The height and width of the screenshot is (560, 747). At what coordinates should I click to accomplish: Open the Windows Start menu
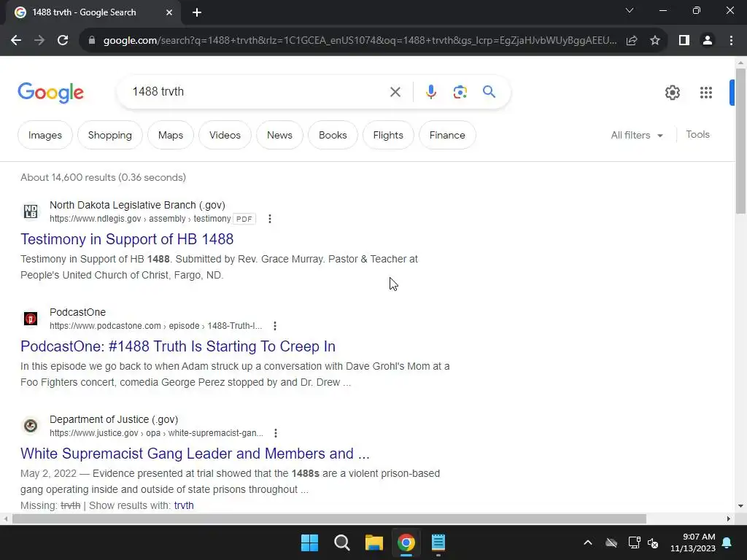coord(309,542)
